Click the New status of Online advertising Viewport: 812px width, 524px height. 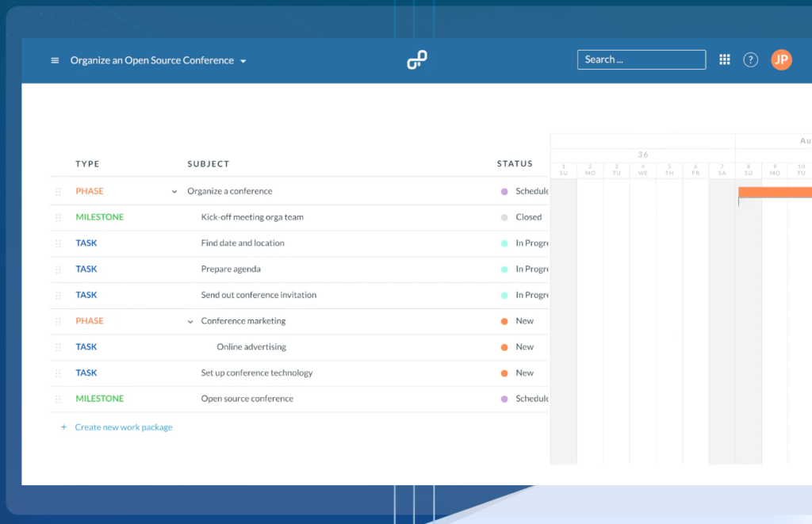click(x=524, y=347)
